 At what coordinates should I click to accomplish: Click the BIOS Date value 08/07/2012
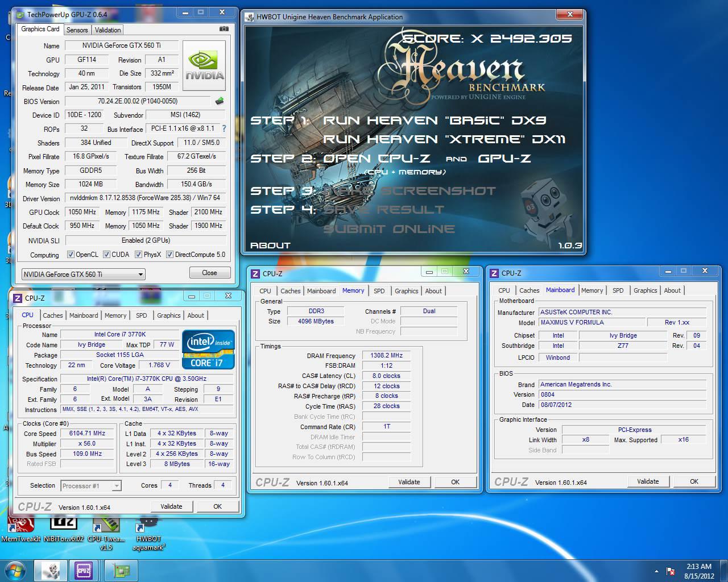click(623, 405)
